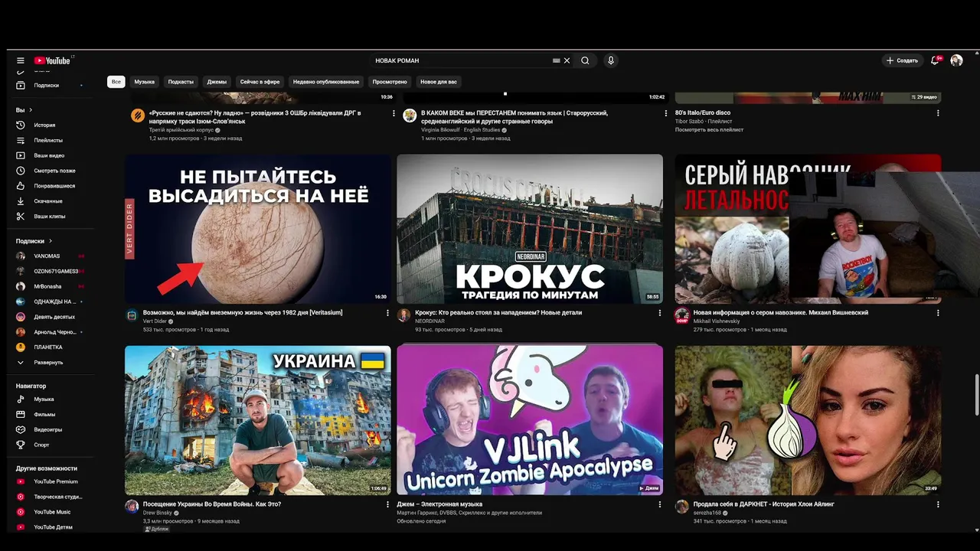Open options menu for Джем – Электронная музыка

click(x=659, y=505)
